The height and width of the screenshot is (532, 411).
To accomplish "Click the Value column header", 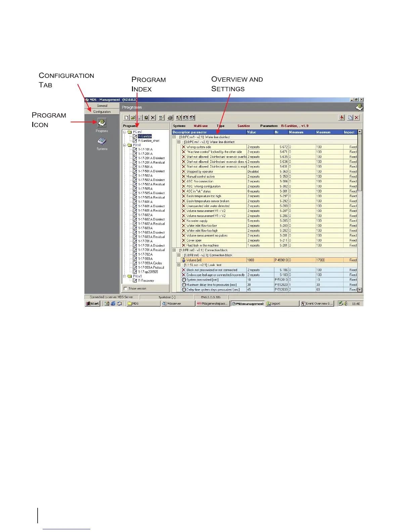I will click(x=260, y=132).
